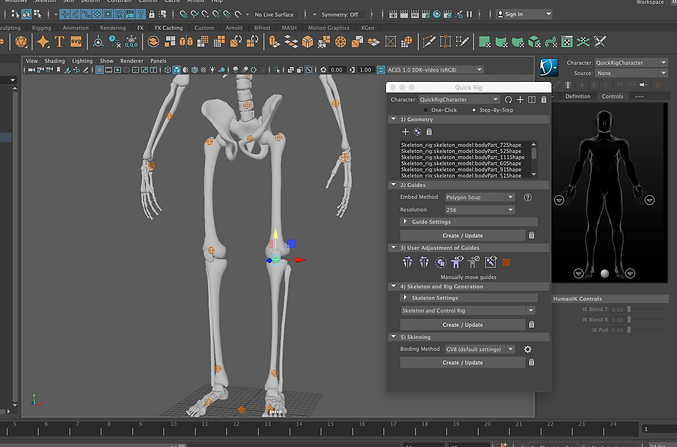Toggle color management ACES view transform icon
The image size is (677, 447).
[381, 70]
